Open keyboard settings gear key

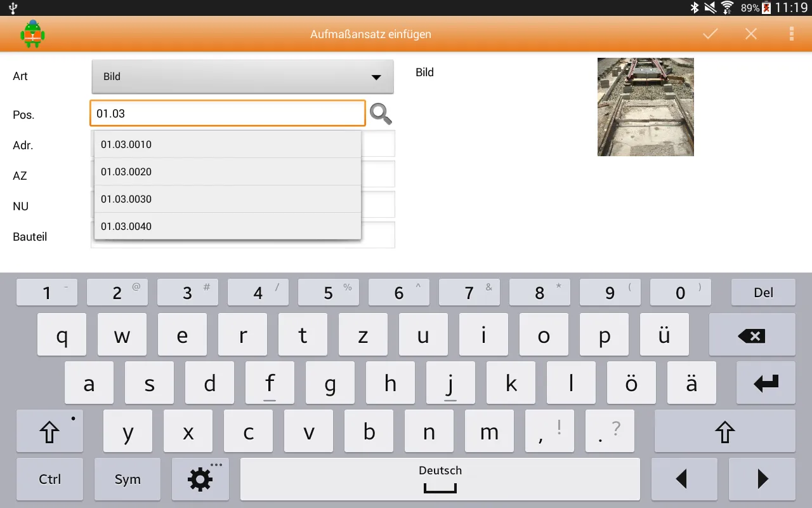click(200, 479)
